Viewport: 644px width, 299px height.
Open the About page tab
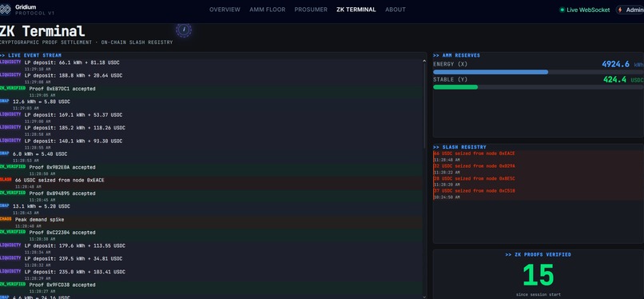click(396, 10)
